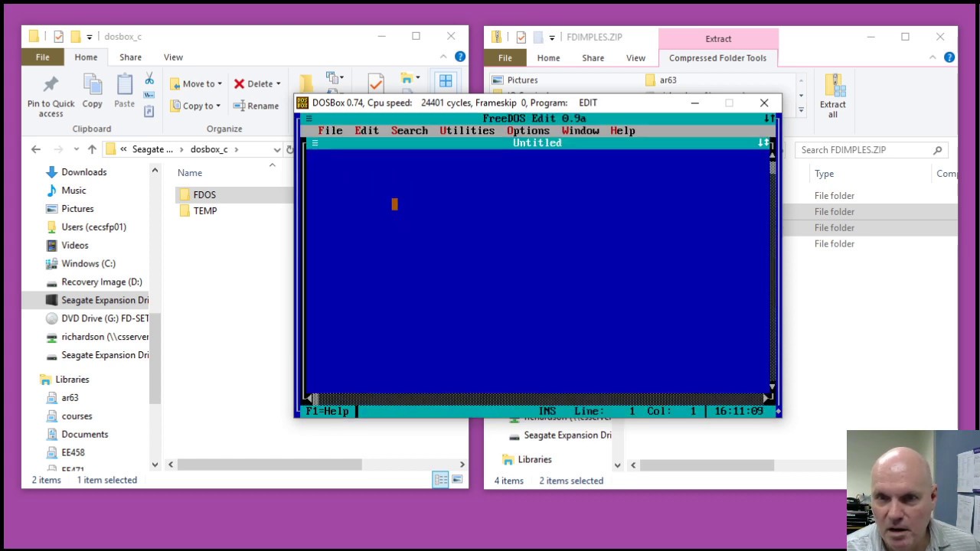This screenshot has width=980, height=551.
Task: Open Downloads in the navigation pane
Action: pos(84,172)
